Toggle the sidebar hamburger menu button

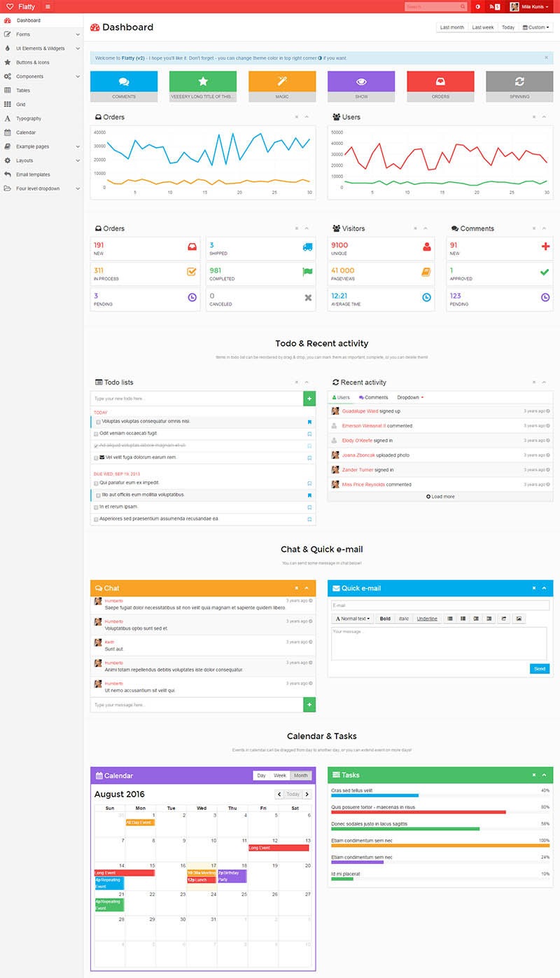[x=48, y=6]
